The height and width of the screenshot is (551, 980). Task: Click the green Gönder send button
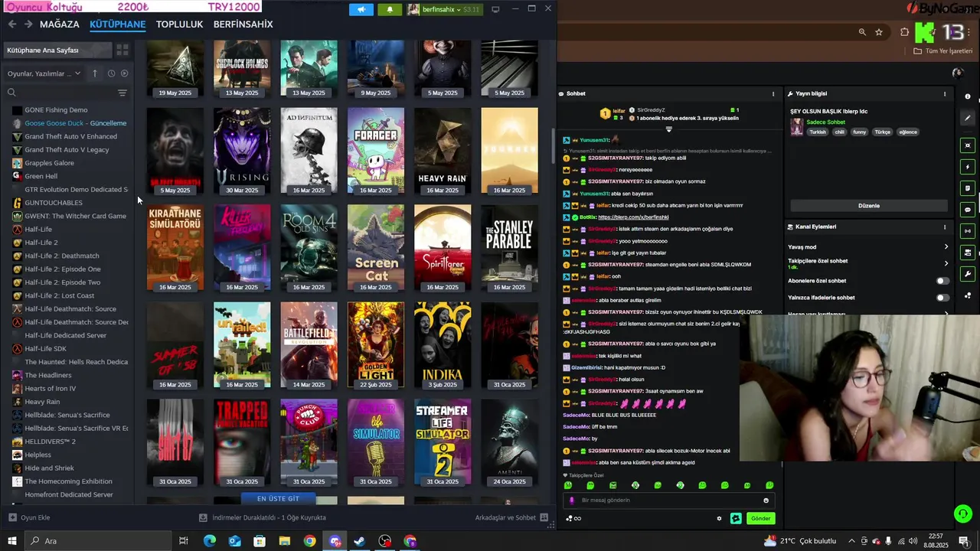(760, 518)
